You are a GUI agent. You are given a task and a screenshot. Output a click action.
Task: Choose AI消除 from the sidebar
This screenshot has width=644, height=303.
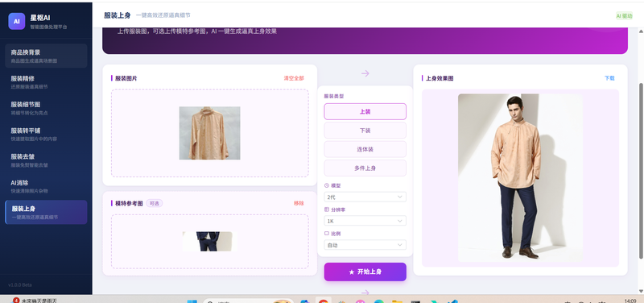[46, 186]
